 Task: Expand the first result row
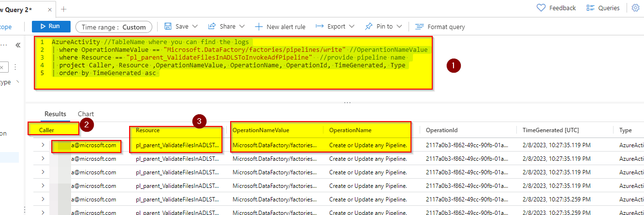[43, 145]
